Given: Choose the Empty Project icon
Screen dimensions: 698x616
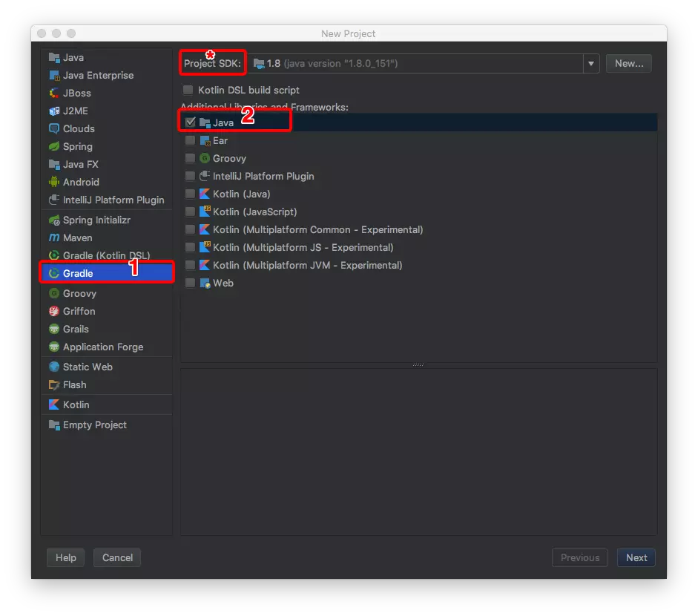Looking at the screenshot, I should pyautogui.click(x=54, y=425).
